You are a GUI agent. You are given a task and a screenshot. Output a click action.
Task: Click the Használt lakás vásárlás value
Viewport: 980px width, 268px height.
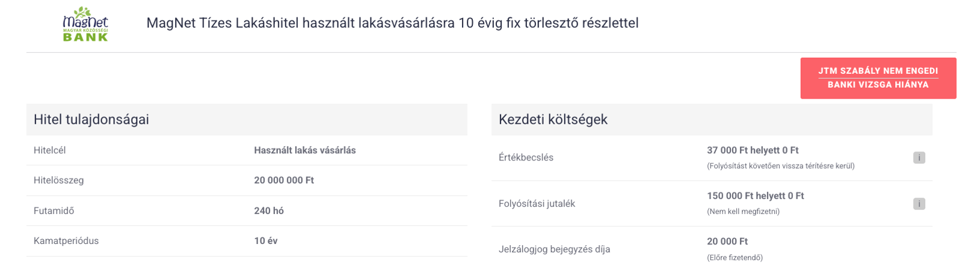pos(304,150)
